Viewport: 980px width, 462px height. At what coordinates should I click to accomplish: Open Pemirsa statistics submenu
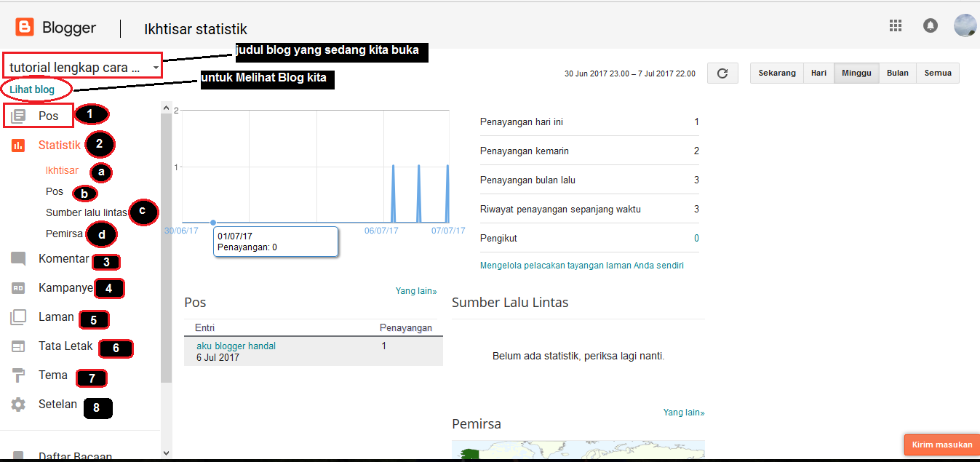click(64, 234)
